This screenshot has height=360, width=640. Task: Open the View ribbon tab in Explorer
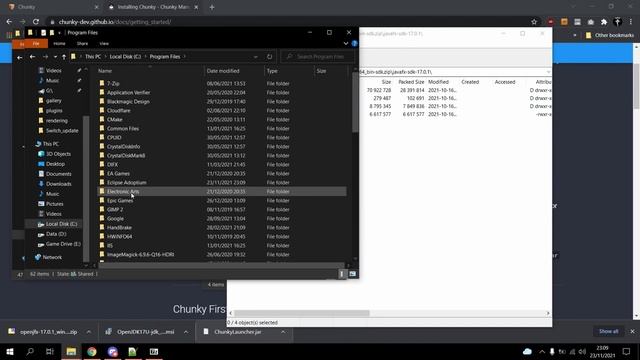point(104,43)
